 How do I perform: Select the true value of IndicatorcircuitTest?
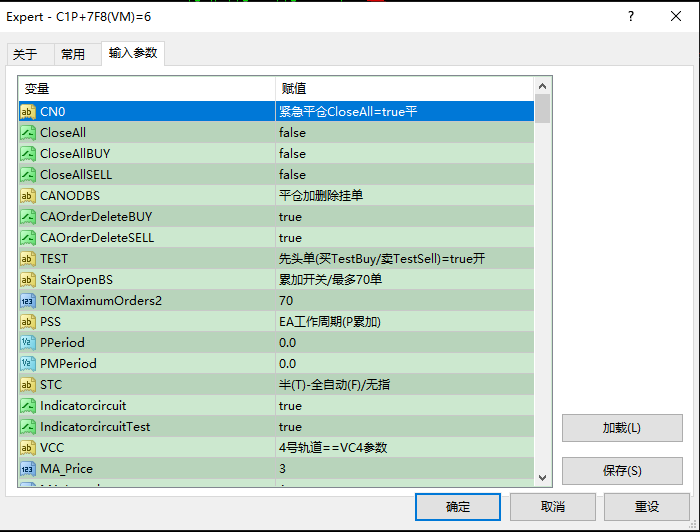[x=290, y=426]
